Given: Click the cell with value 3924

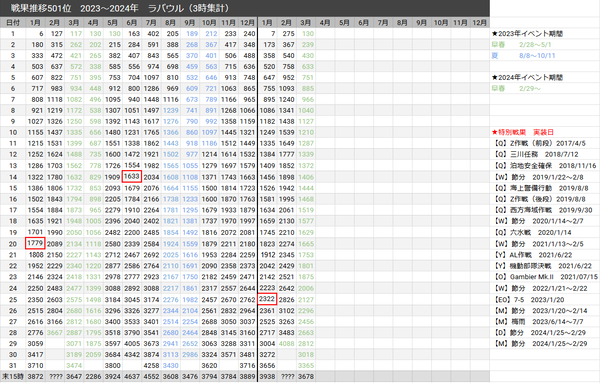Looking at the screenshot, I should [x=112, y=376].
